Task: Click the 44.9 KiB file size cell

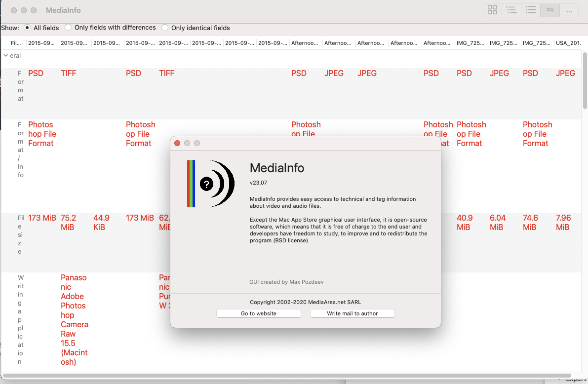Action: (x=101, y=223)
